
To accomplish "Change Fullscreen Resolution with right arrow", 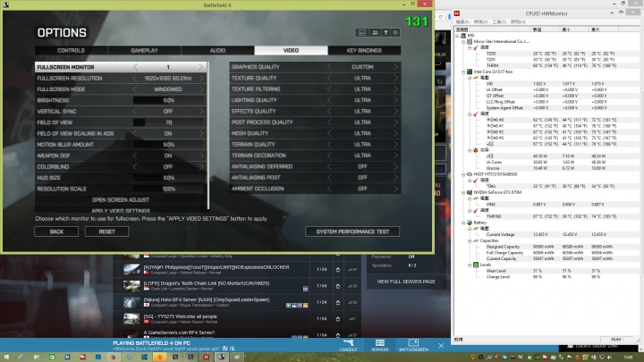I will [x=201, y=78].
